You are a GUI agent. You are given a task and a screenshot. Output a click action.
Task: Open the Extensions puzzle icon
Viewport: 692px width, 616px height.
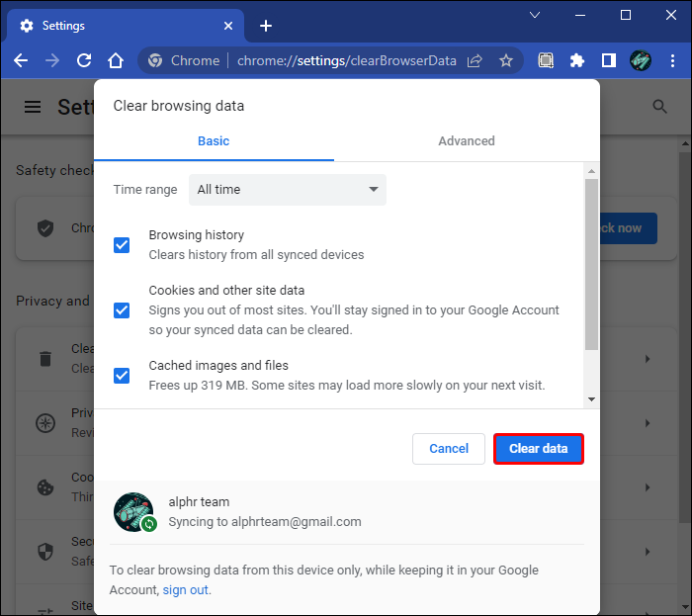click(x=577, y=60)
